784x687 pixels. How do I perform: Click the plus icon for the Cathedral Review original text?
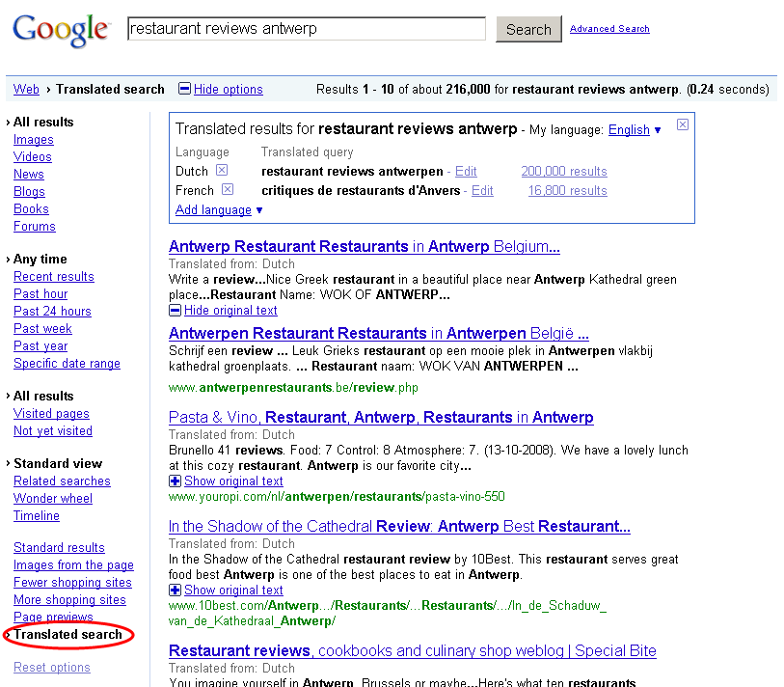175,591
